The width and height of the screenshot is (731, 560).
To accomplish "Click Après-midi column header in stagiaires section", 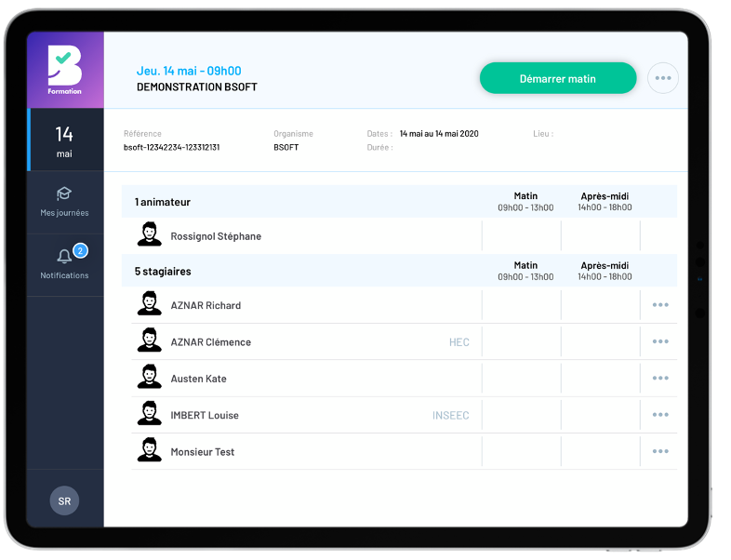I will click(x=605, y=271).
